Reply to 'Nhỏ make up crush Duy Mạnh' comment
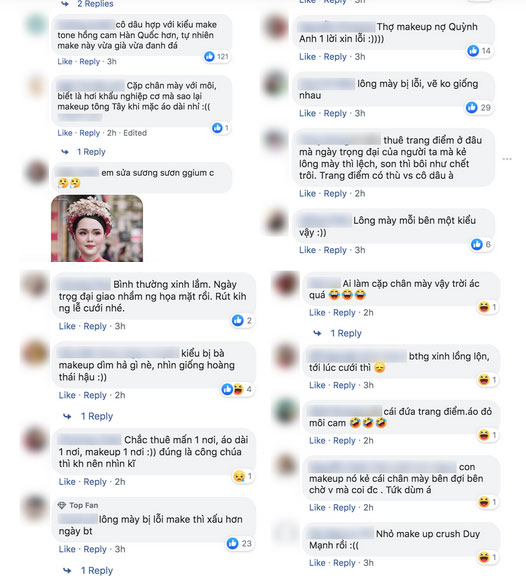The height and width of the screenshot is (583, 526). (344, 563)
